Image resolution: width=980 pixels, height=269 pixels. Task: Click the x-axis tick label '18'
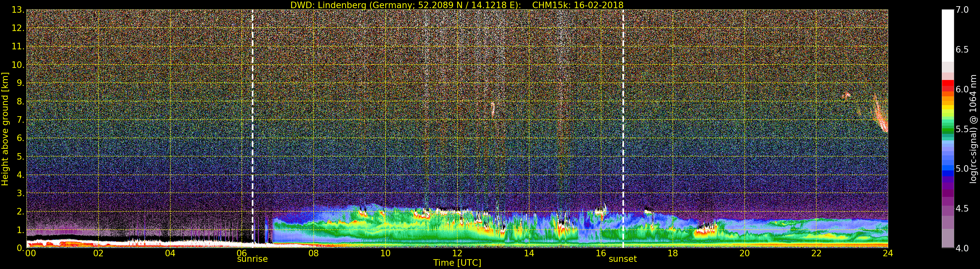[673, 253]
